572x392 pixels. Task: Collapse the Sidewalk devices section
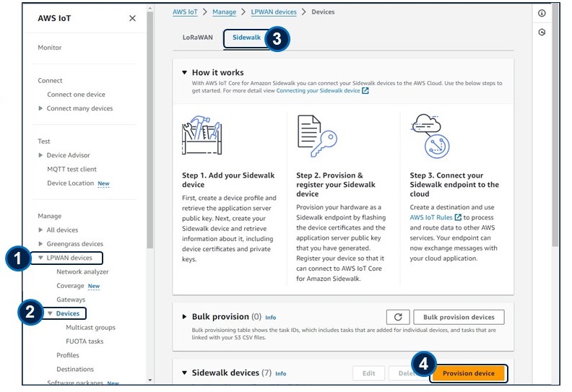[185, 373]
